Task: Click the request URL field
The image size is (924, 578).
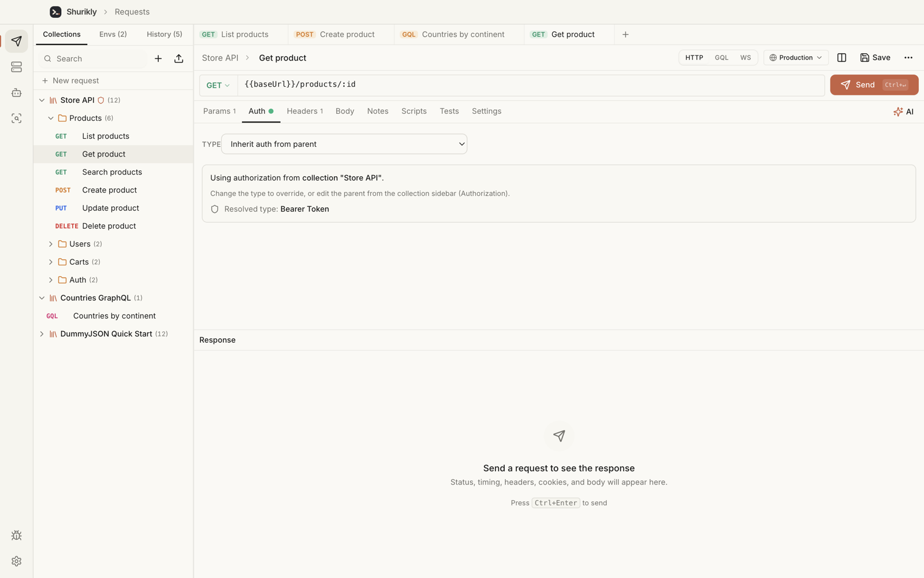Action: pos(531,85)
